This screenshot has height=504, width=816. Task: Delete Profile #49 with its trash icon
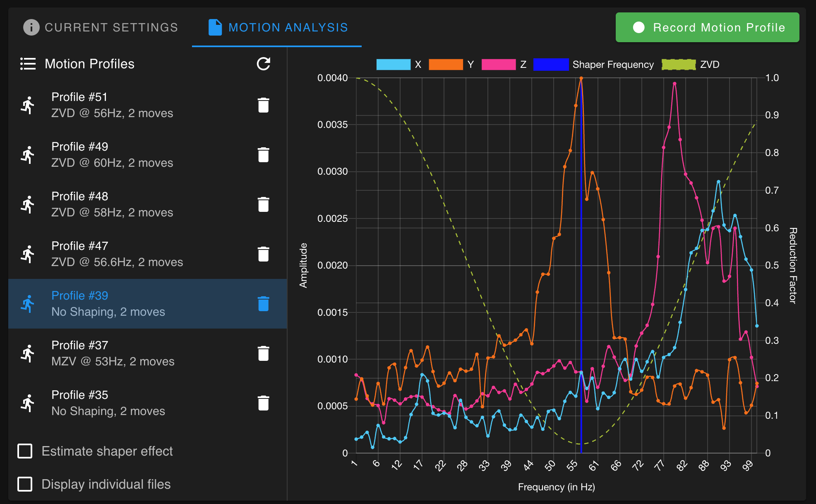[263, 155]
